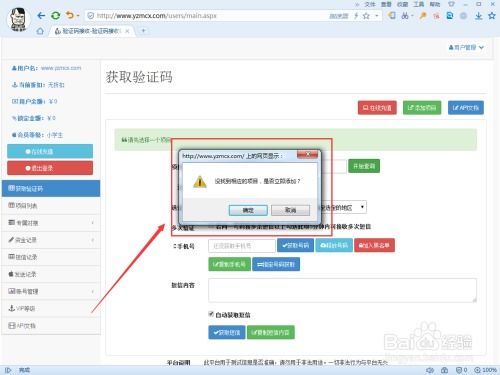
Task: Click the phone number input field
Action: coord(242,246)
